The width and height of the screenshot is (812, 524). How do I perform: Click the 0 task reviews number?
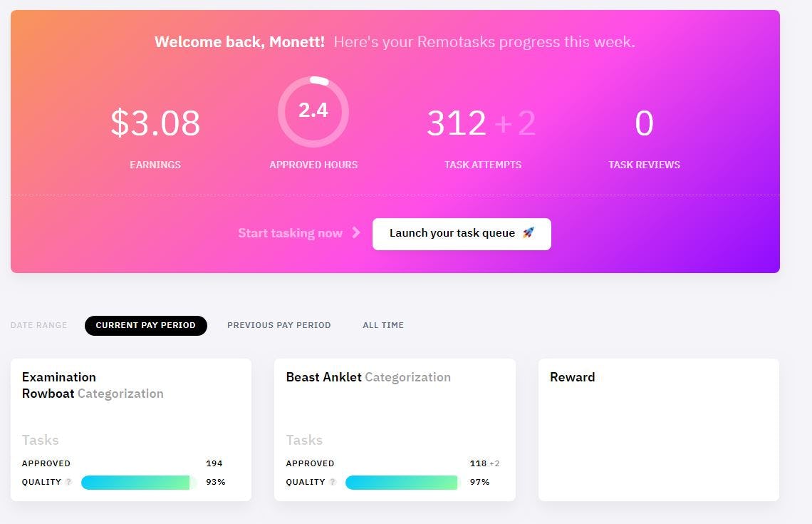[x=644, y=123]
